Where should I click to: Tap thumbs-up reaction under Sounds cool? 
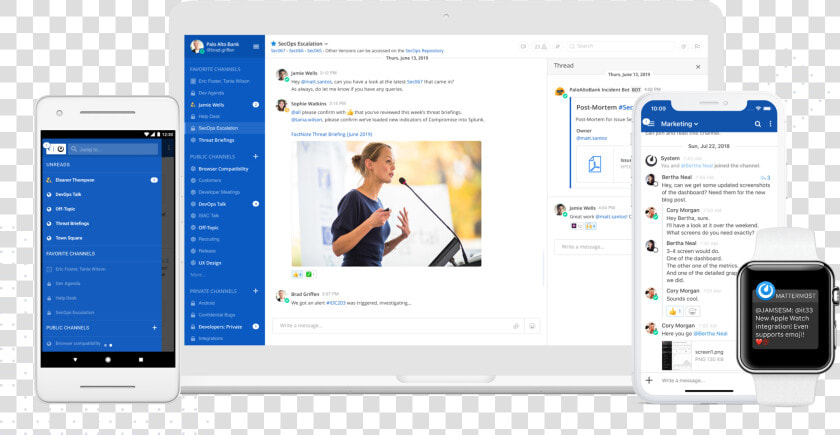tap(675, 311)
